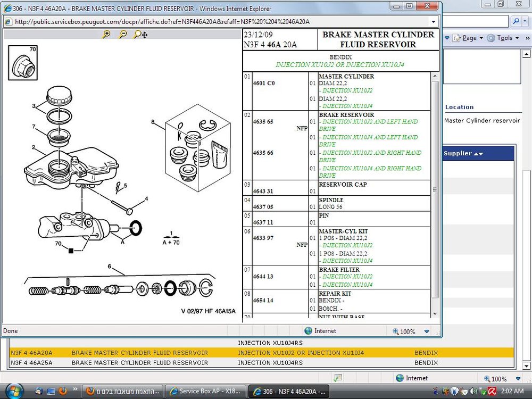Image resolution: width=532 pixels, height=399 pixels.
Task: Open search provider dropdown arrow
Action: [x=525, y=21]
